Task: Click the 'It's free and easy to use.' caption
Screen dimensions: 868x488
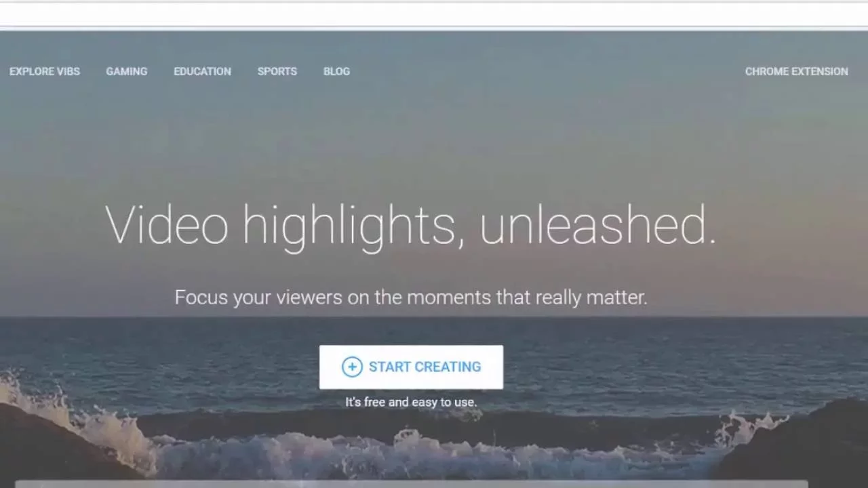Action: 411,402
